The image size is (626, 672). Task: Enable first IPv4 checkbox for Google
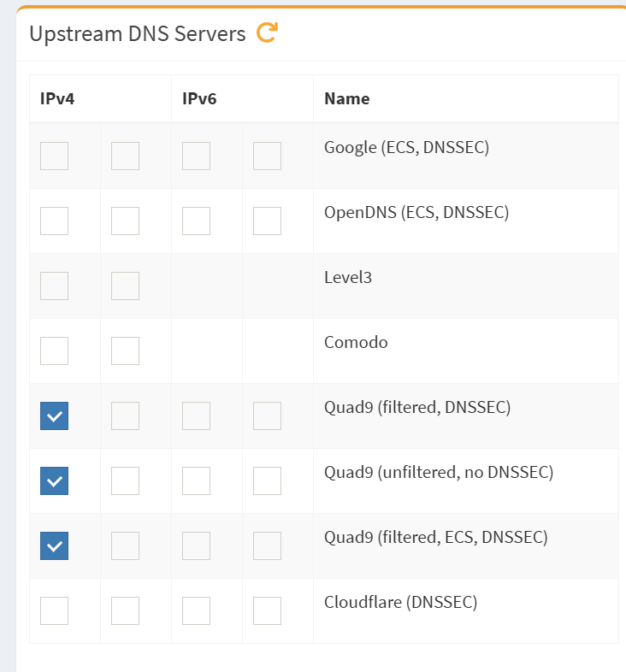click(54, 156)
